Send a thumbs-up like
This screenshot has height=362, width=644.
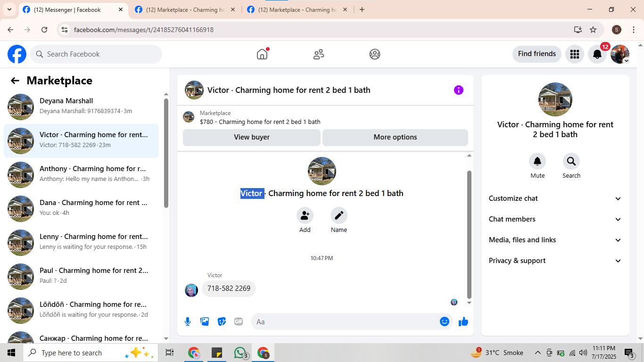click(x=463, y=321)
